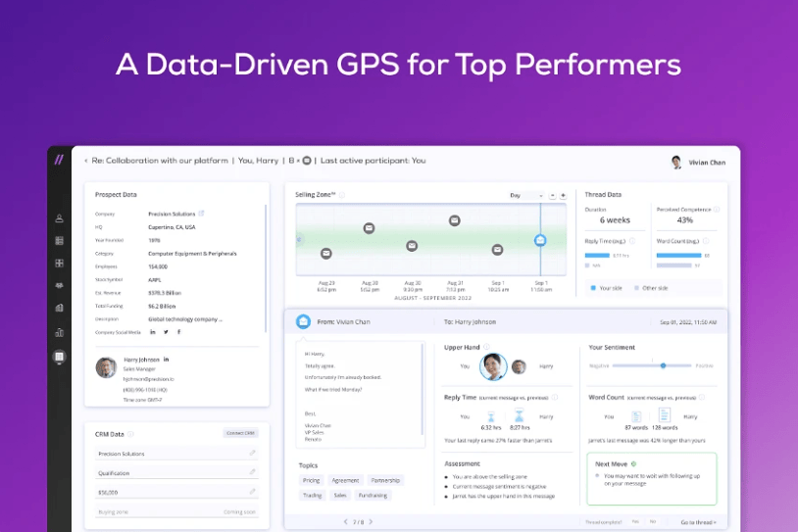Click the Connect CRM button
This screenshot has height=532, width=798.
[240, 432]
